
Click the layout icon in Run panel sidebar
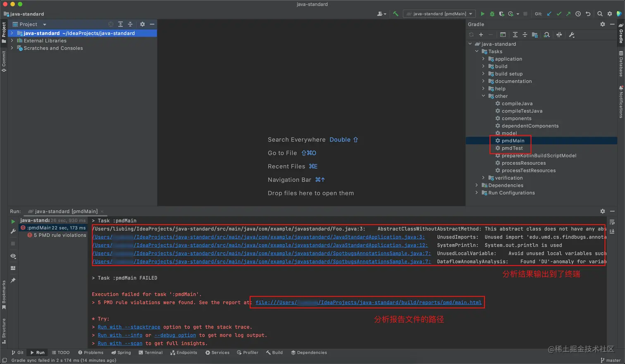coord(13,268)
